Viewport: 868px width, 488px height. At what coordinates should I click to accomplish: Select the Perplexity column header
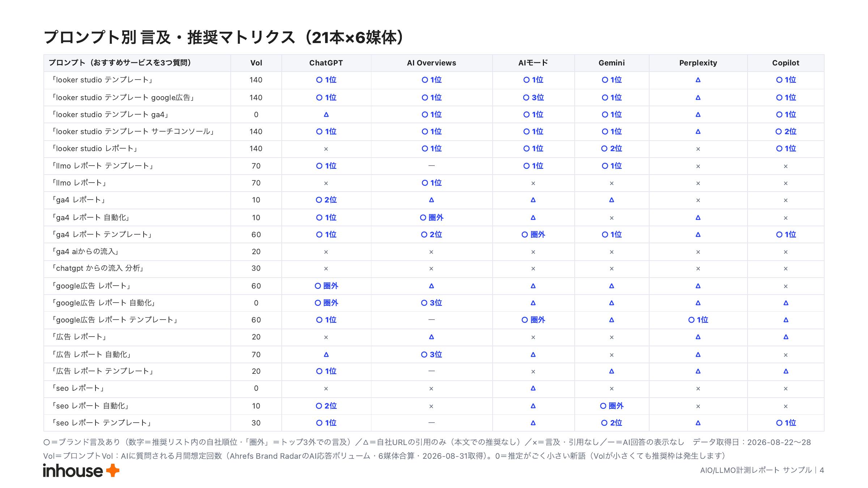[698, 63]
